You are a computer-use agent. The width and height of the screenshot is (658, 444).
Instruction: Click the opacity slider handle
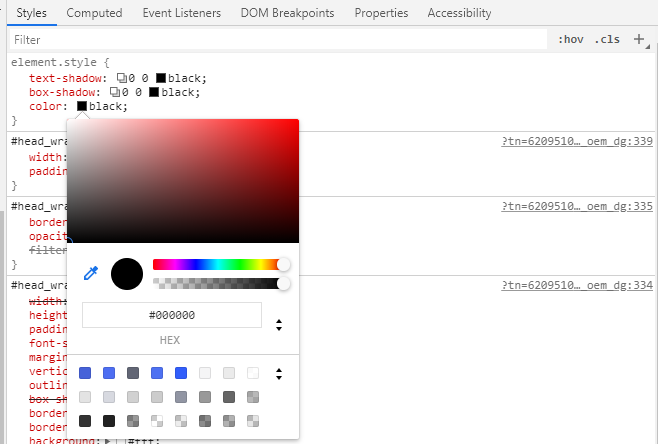click(x=284, y=283)
